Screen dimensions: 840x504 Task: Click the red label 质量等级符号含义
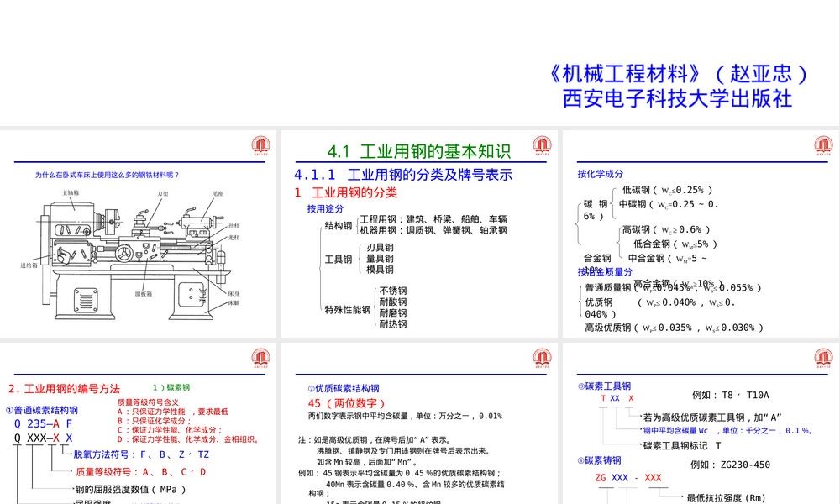coord(148,402)
